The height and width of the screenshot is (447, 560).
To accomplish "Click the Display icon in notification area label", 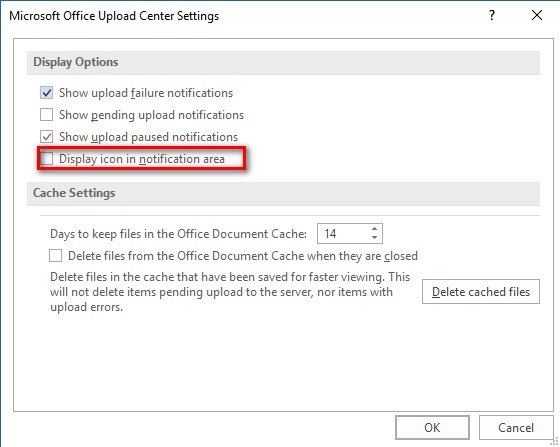I will click(x=142, y=159).
